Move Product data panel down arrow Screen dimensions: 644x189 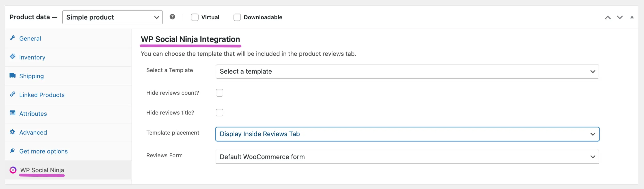click(620, 17)
